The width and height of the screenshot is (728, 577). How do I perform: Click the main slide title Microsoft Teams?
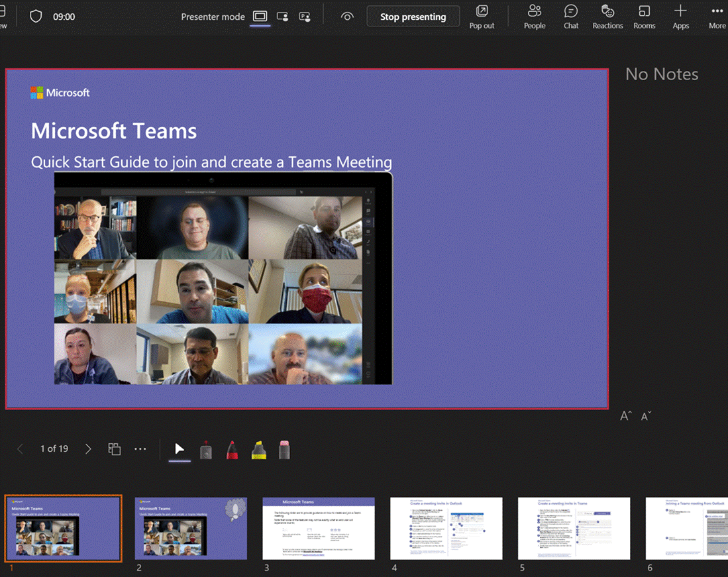[114, 131]
